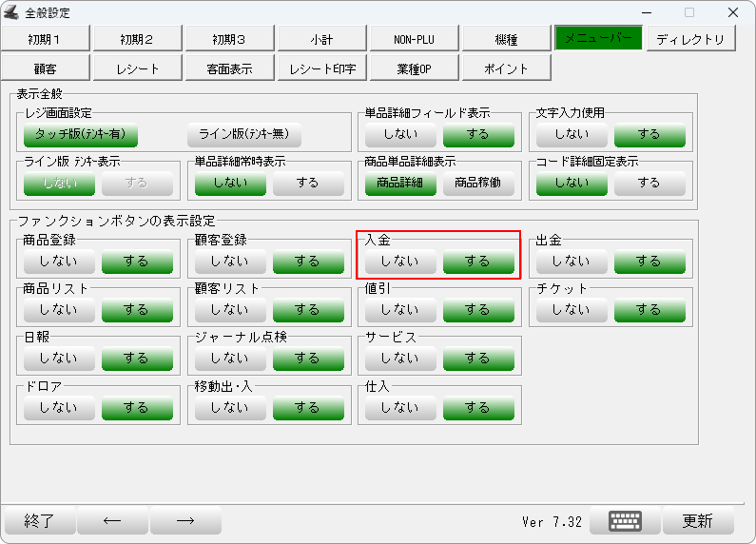Enable する for 出金

649,261
